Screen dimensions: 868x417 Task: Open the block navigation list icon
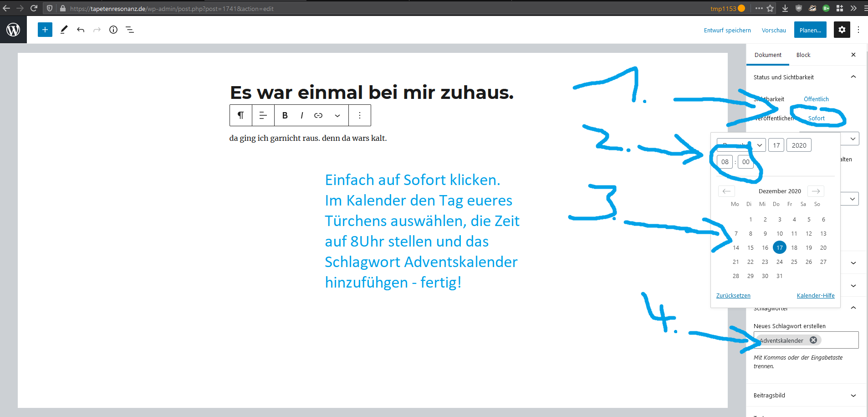(x=130, y=30)
